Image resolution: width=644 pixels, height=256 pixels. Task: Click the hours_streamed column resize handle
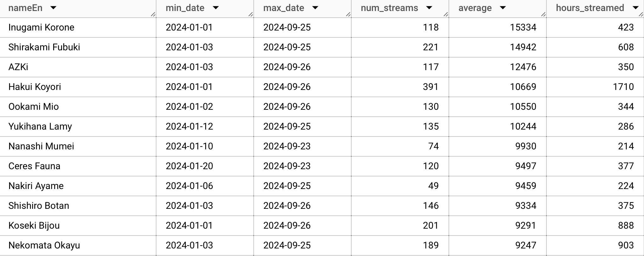(x=641, y=14)
